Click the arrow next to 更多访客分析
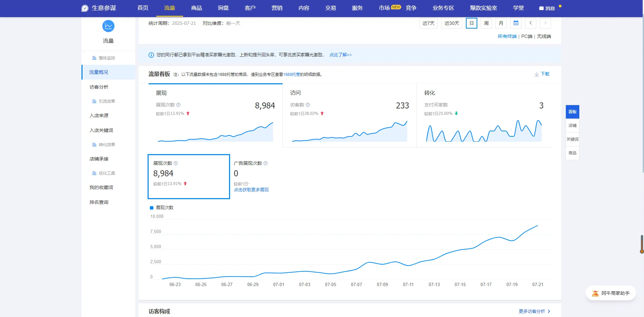The height and width of the screenshot is (317, 644). pos(549,311)
